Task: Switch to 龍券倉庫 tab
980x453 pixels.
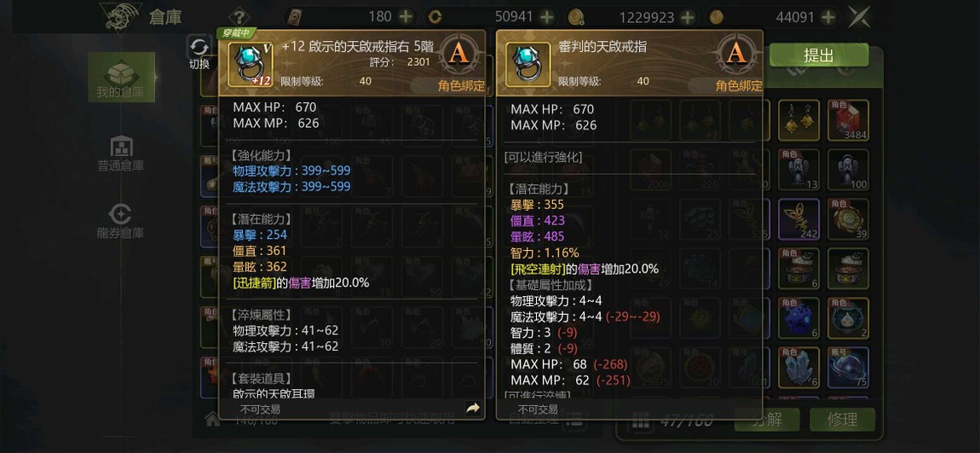Action: click(121, 221)
